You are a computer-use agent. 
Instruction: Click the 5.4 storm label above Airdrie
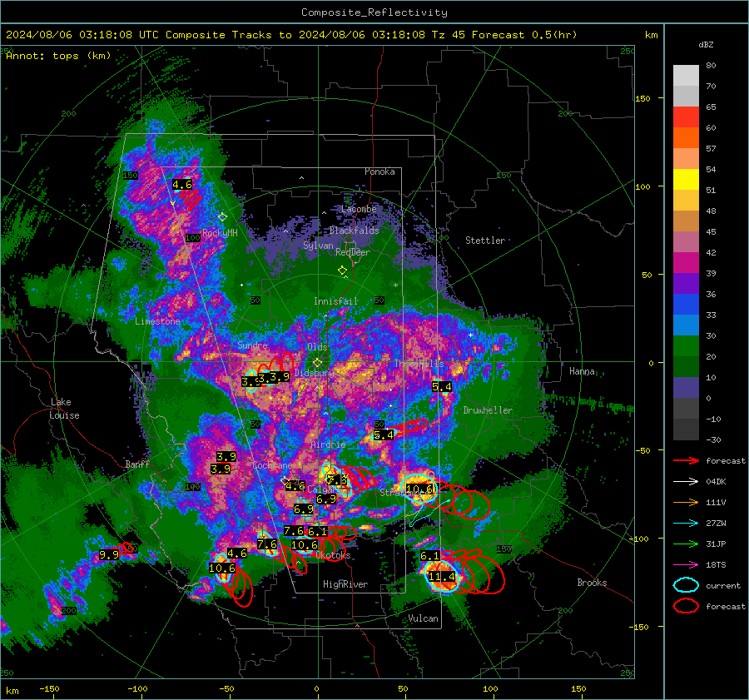(384, 434)
